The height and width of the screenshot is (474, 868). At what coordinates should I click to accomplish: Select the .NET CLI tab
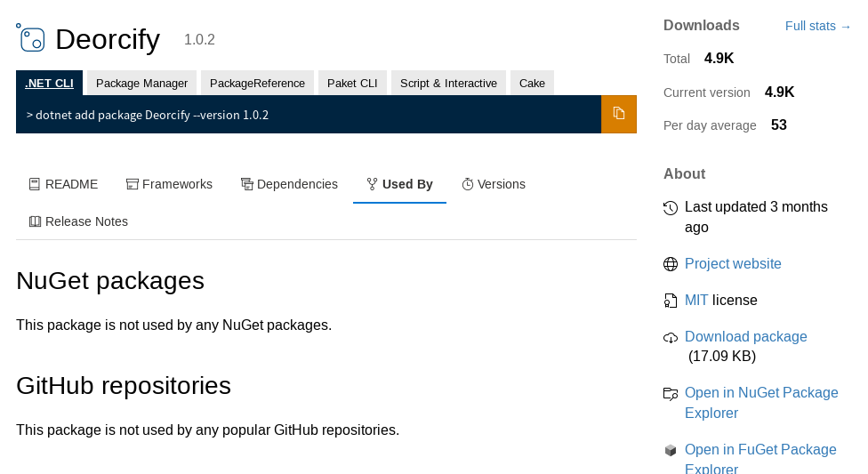(49, 83)
